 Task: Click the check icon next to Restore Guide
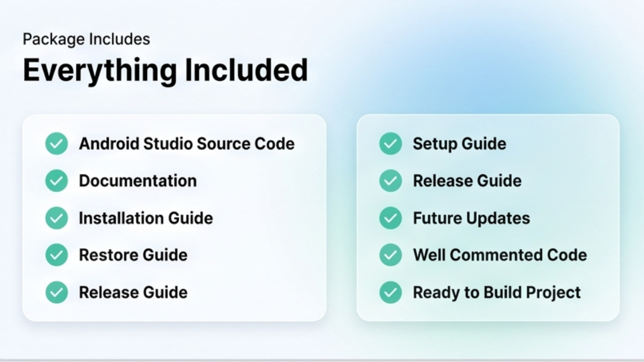tap(56, 255)
